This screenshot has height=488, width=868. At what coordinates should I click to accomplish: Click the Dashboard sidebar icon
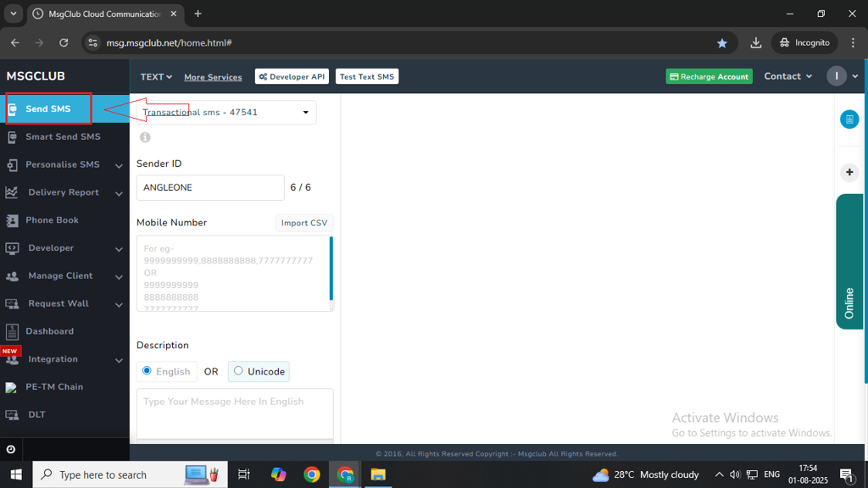pos(12,331)
